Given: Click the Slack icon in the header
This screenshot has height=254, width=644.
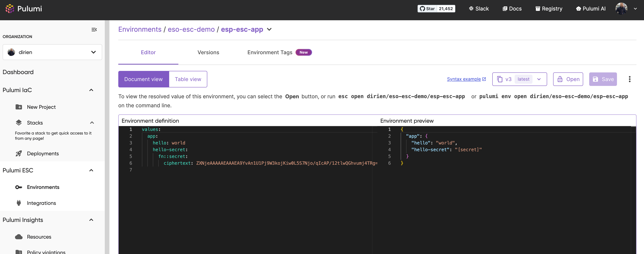Looking at the screenshot, I should point(471,8).
